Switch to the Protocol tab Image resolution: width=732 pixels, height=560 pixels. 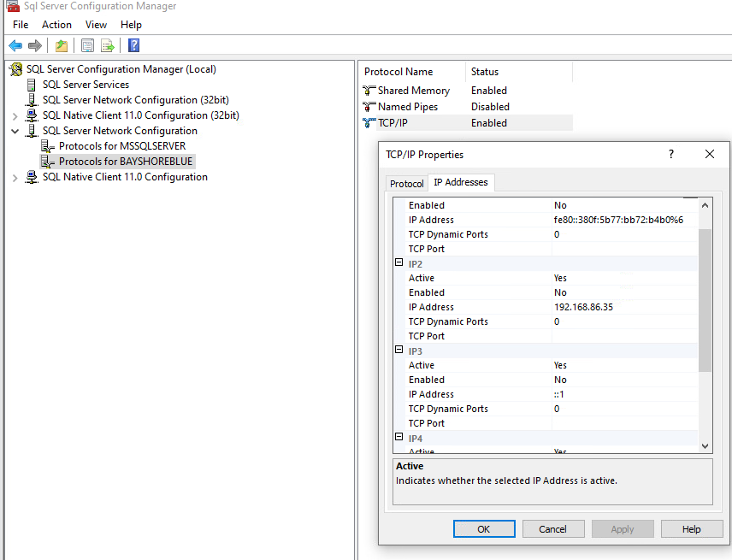tap(407, 184)
